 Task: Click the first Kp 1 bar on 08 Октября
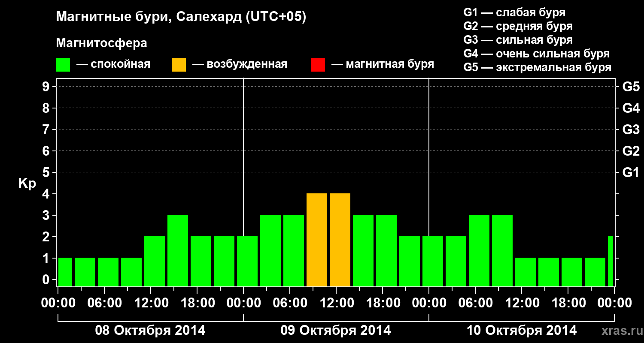click(65, 272)
